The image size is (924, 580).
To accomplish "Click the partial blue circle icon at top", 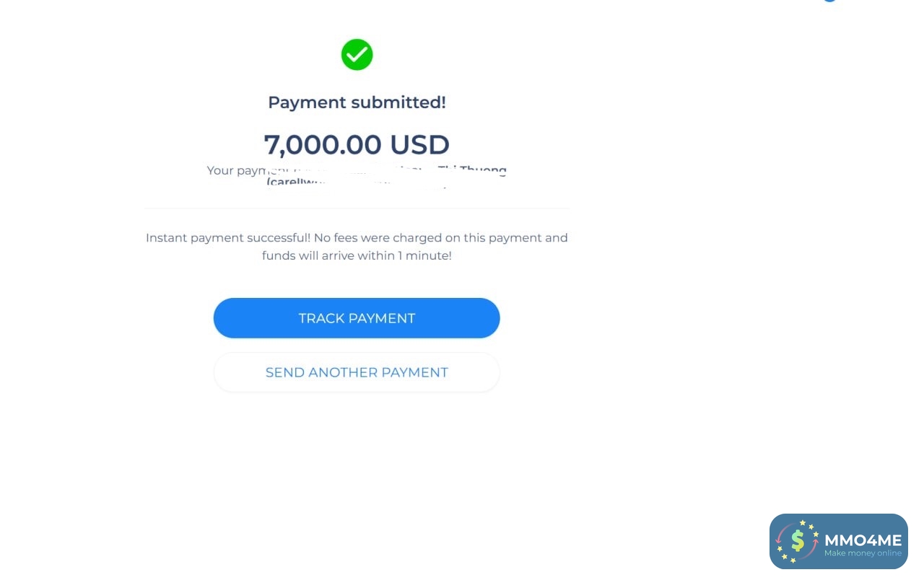I will 829,1.
